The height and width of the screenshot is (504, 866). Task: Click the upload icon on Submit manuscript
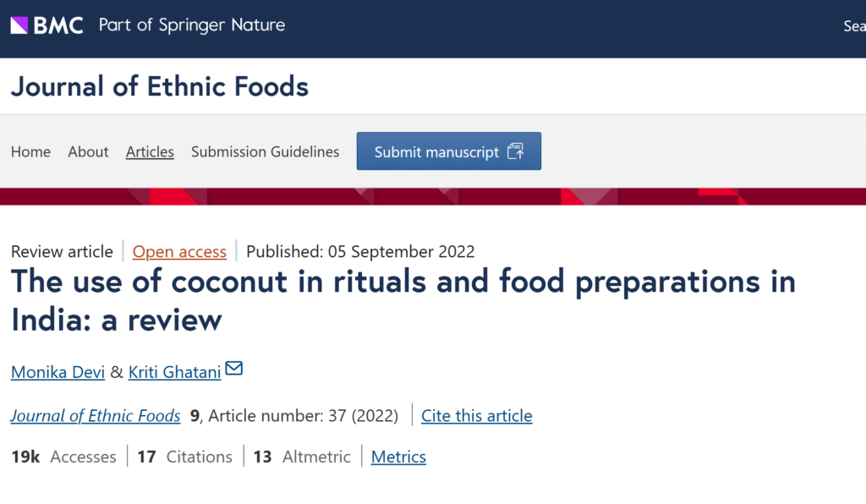coord(515,151)
